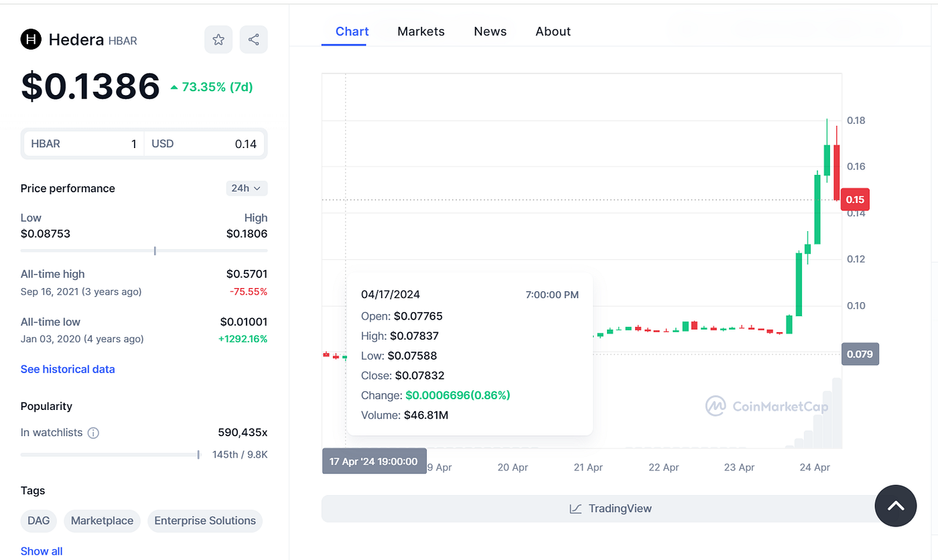Open sharing options via the share icon
The width and height of the screenshot is (938, 560).
click(253, 40)
